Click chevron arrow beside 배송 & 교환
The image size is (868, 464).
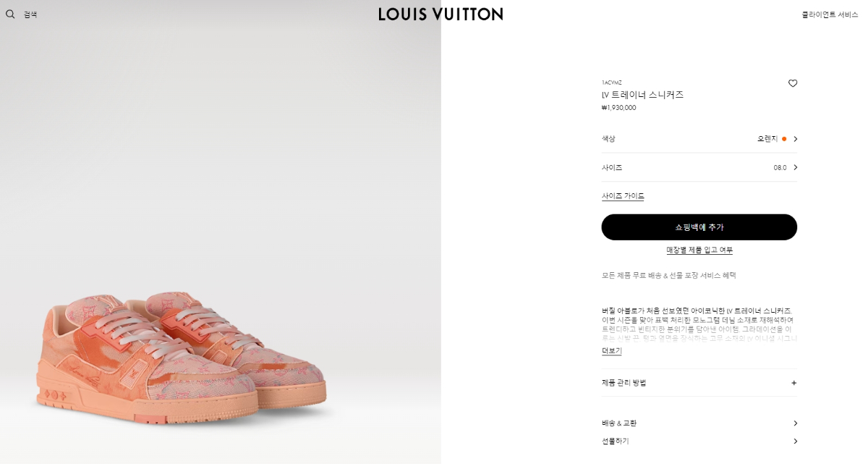pyautogui.click(x=795, y=423)
